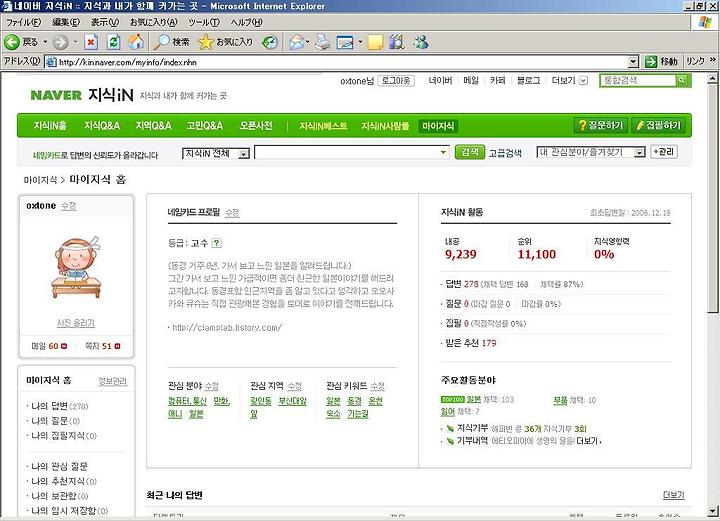This screenshot has width=720, height=521.
Task: Click in the URL address field
Action: (x=342, y=62)
